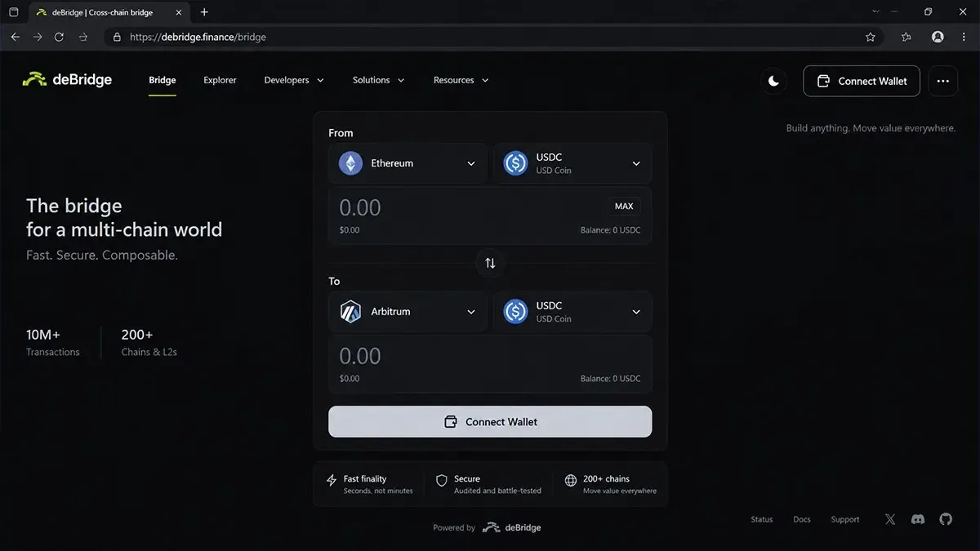Select the Bridge nav tab
The image size is (980, 551).
[x=163, y=80]
